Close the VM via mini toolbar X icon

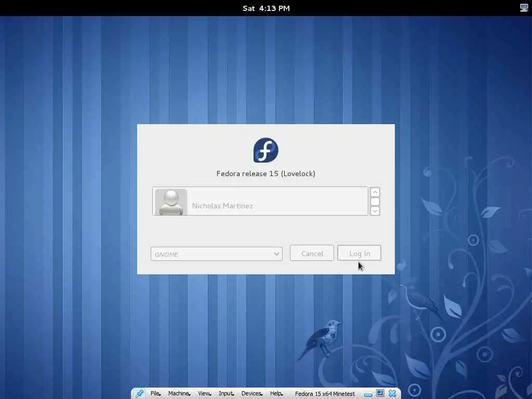point(392,393)
